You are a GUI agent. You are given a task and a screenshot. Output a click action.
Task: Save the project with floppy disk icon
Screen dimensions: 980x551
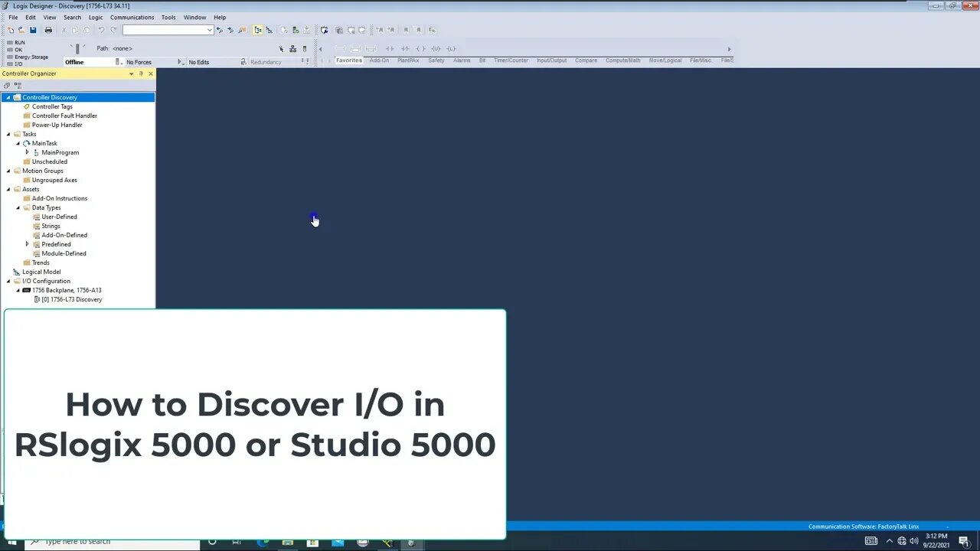[x=33, y=30]
